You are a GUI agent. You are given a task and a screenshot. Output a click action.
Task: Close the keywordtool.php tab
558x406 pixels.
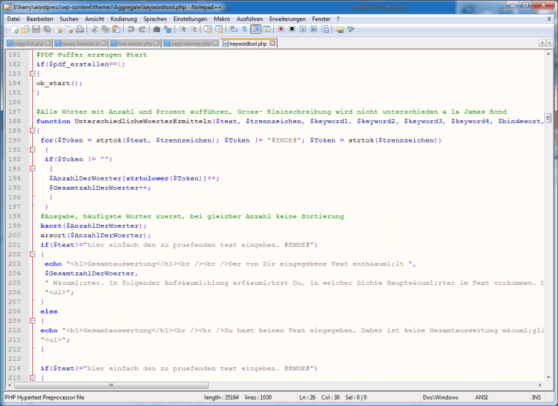[x=272, y=43]
